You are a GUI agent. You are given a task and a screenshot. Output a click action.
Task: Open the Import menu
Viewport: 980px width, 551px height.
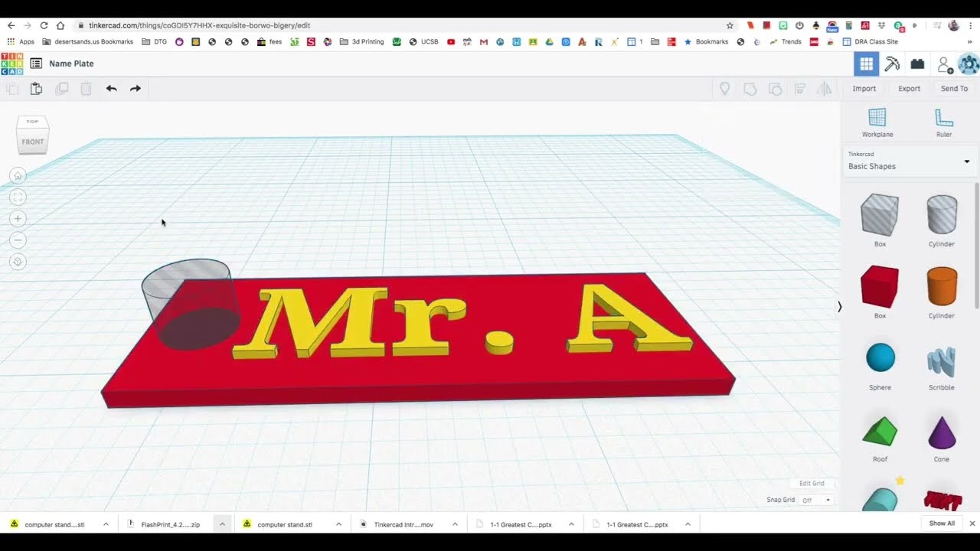click(x=864, y=88)
